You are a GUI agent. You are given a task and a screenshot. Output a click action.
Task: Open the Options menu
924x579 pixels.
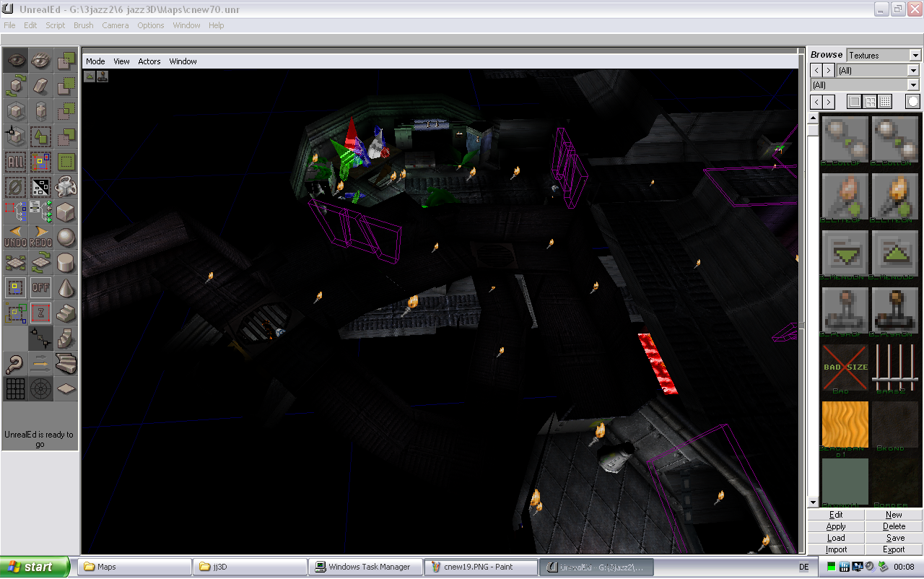(151, 25)
